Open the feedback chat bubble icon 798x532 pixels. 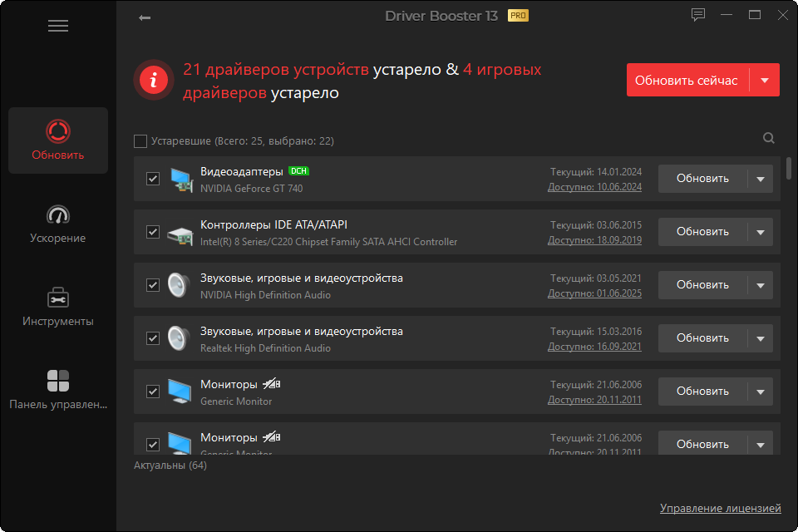pos(697,15)
